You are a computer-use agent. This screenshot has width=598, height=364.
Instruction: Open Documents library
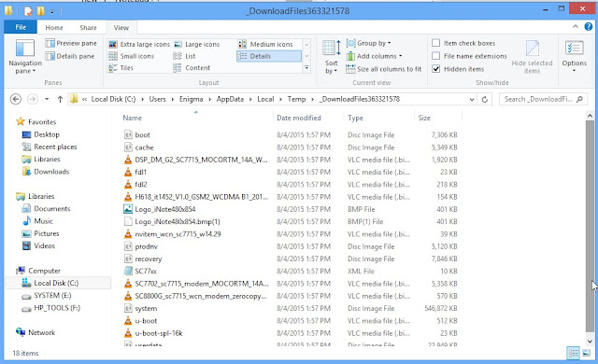click(x=52, y=209)
